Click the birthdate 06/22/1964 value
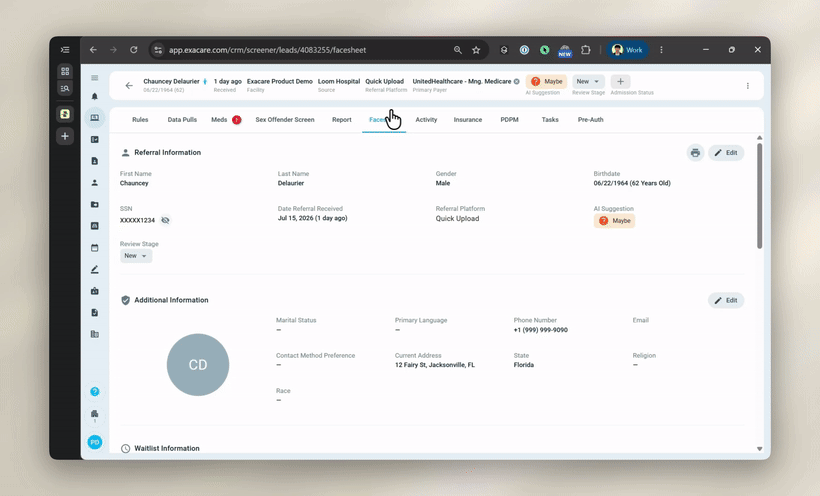 pos(632,183)
